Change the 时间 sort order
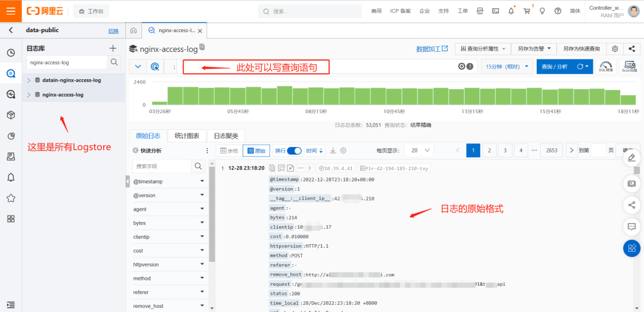Screen dimensions: 644x312 pos(315,151)
